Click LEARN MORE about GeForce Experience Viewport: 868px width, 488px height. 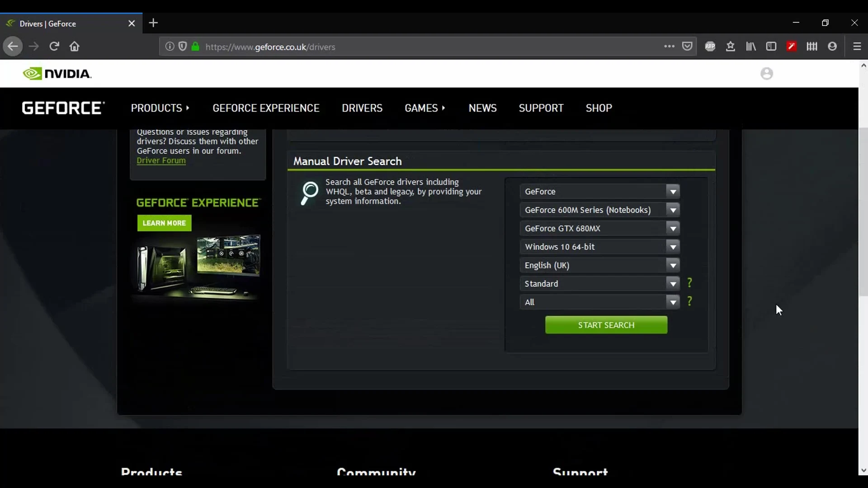[164, 223]
